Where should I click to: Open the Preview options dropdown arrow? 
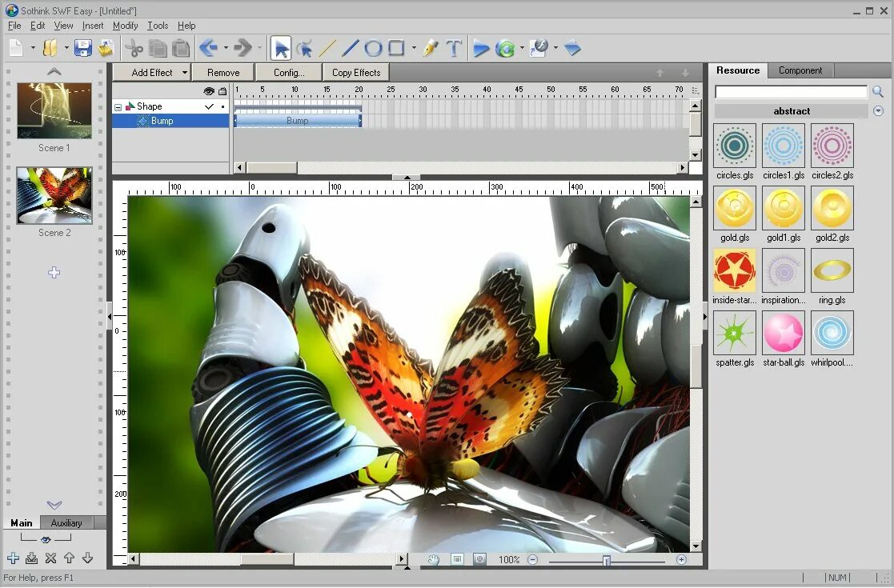[x=522, y=49]
